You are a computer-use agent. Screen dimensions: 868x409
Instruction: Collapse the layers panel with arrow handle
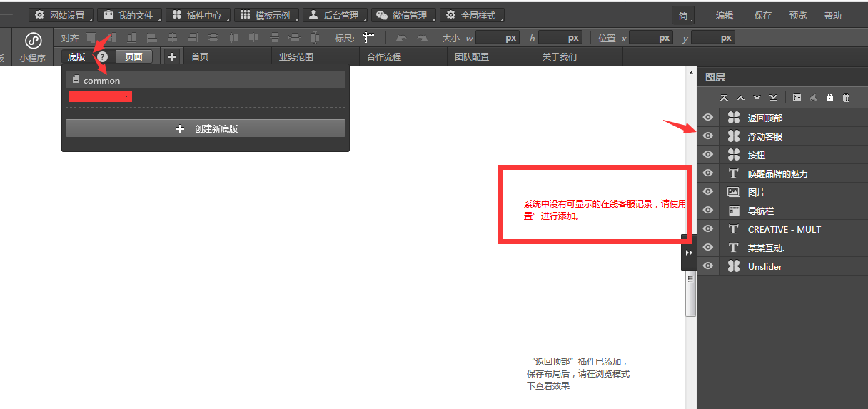tap(689, 253)
